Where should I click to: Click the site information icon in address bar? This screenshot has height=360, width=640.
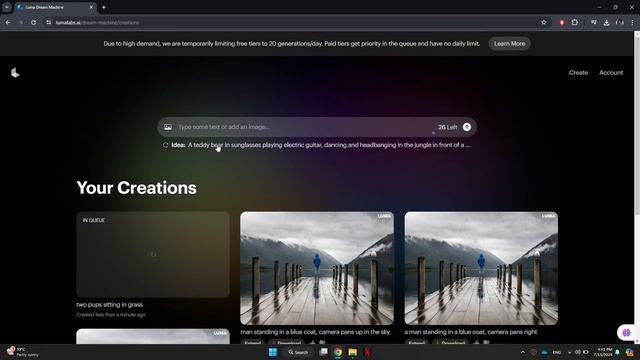point(48,22)
